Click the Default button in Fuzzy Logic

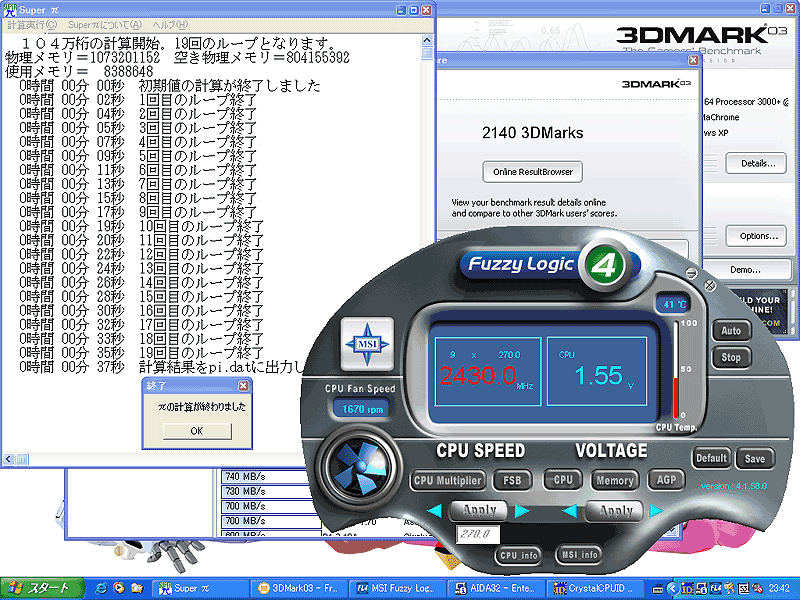[711, 458]
